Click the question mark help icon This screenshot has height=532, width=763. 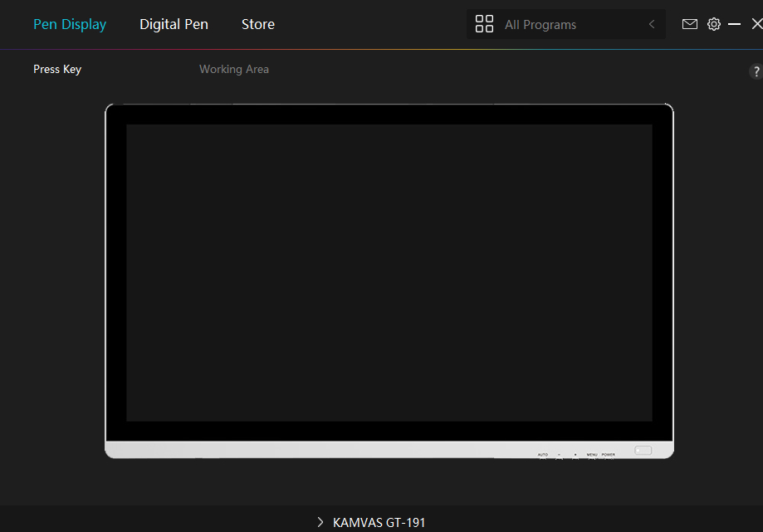(756, 72)
